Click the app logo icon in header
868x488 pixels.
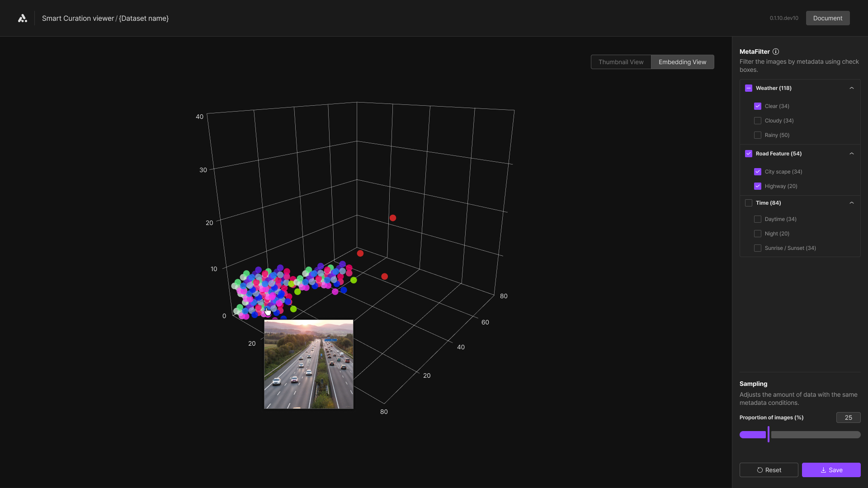[23, 19]
